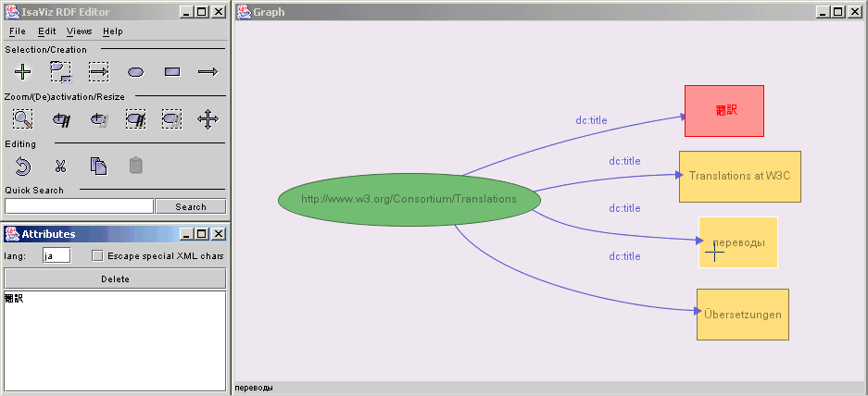
Task: Click the lang input field
Action: coord(56,255)
